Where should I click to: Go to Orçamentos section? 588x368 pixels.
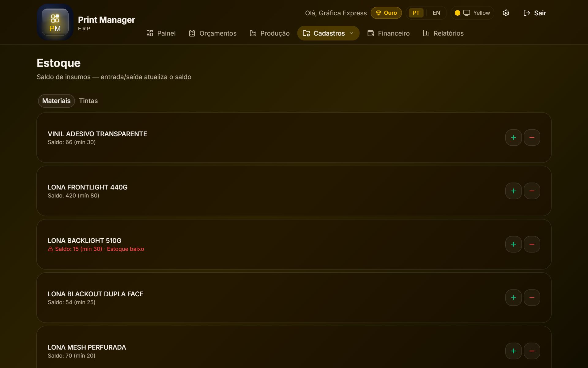tap(213, 33)
